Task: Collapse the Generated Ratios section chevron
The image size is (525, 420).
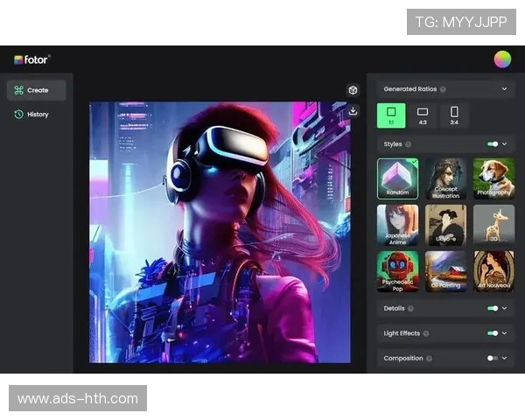Action: pos(505,89)
